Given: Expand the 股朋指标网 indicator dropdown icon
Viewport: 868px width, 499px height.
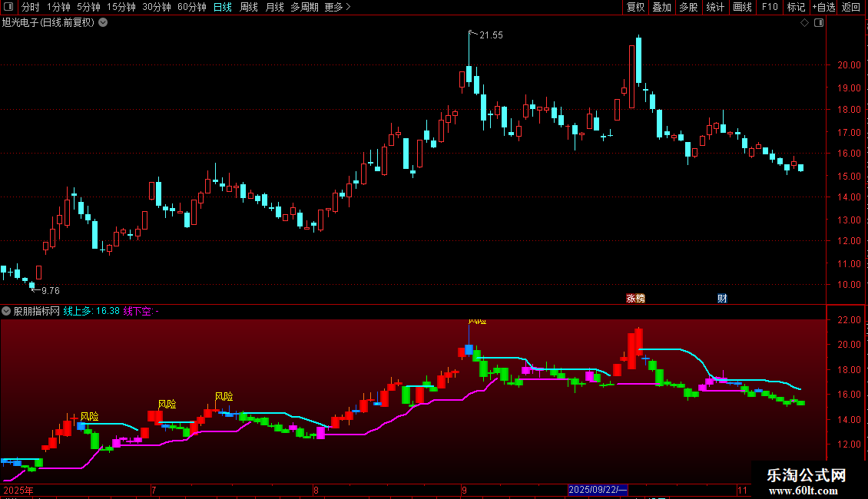Looking at the screenshot, I should click(6, 311).
